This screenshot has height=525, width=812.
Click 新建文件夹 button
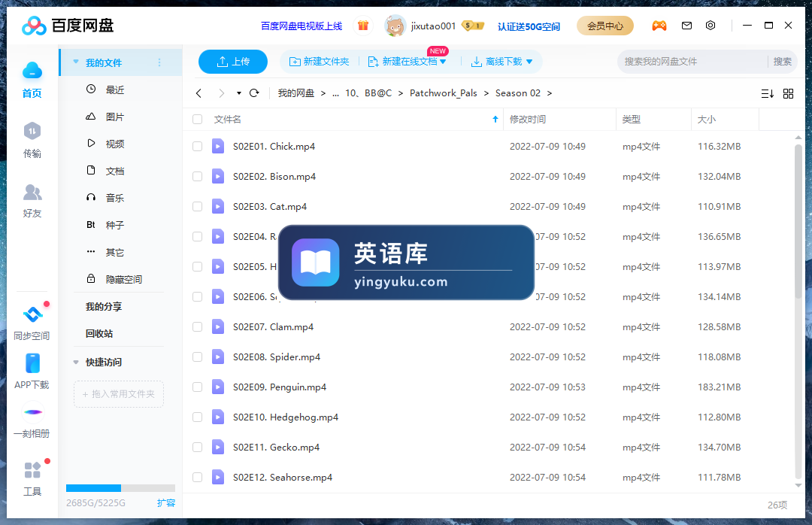(x=319, y=62)
